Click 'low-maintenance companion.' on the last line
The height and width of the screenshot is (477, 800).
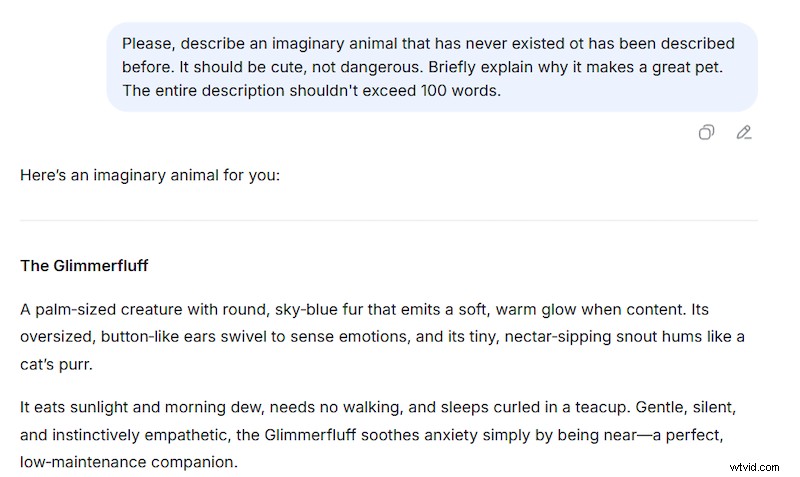[129, 462]
